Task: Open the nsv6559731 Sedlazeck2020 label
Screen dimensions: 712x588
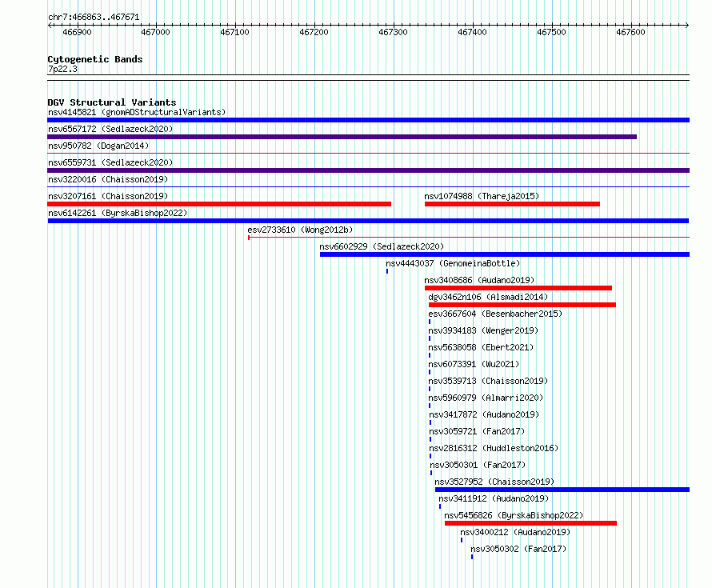Action: 110,162
